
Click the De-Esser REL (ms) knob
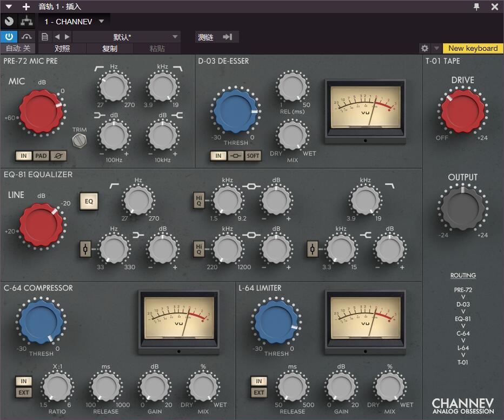[x=292, y=87]
